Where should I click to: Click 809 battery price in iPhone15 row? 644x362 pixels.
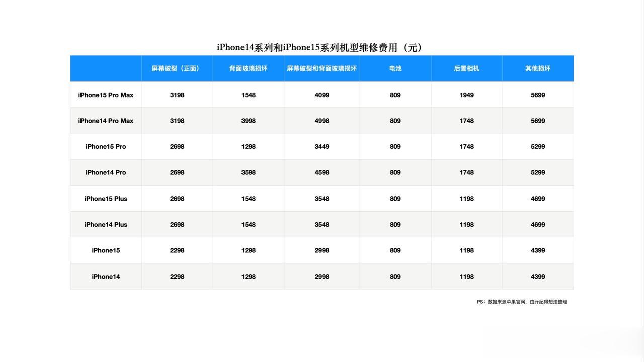pos(395,250)
